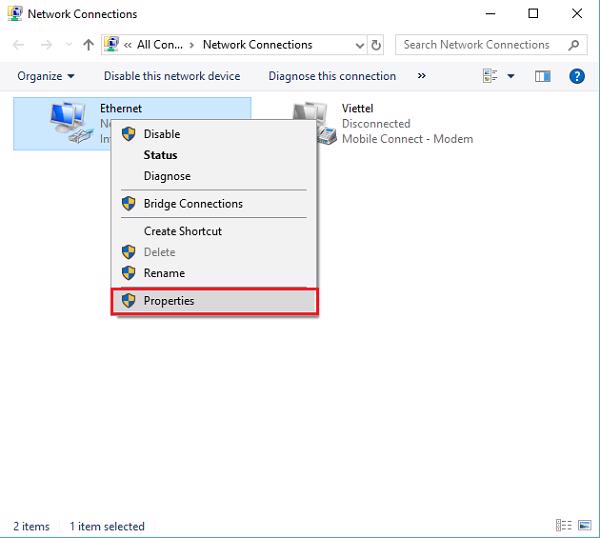Click the Ethernet adapter icon
Image resolution: width=600 pixels, height=538 pixels.
point(68,123)
